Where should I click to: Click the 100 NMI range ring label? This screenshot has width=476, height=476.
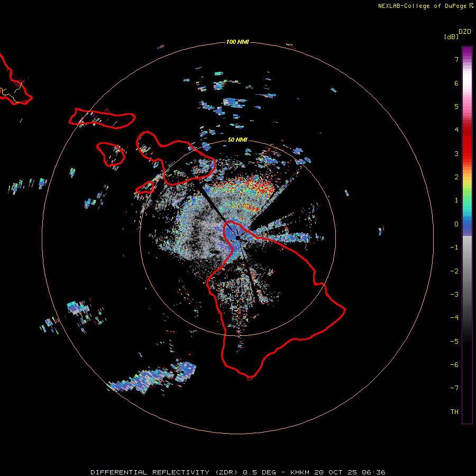(x=237, y=42)
